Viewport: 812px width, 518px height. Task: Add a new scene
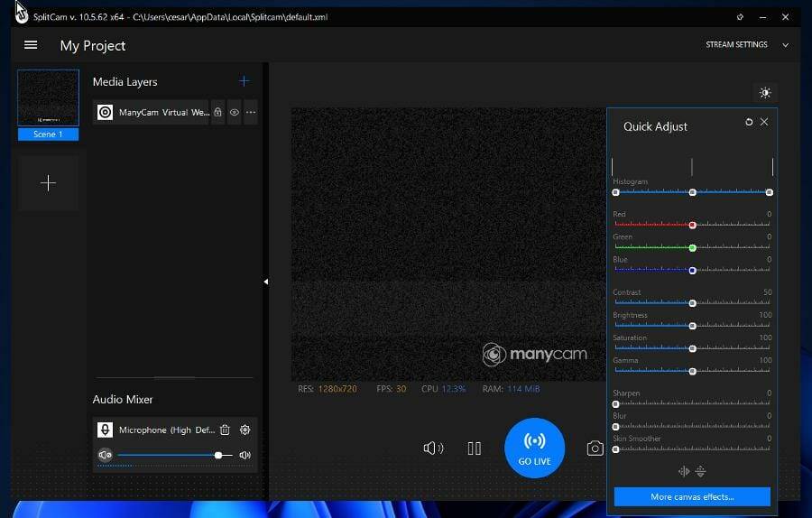(x=48, y=183)
